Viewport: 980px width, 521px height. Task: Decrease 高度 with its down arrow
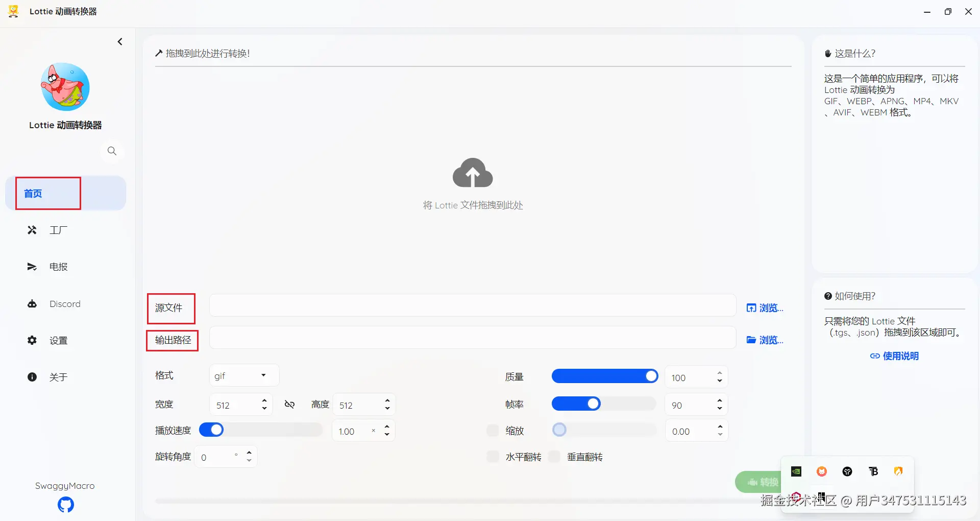point(387,409)
